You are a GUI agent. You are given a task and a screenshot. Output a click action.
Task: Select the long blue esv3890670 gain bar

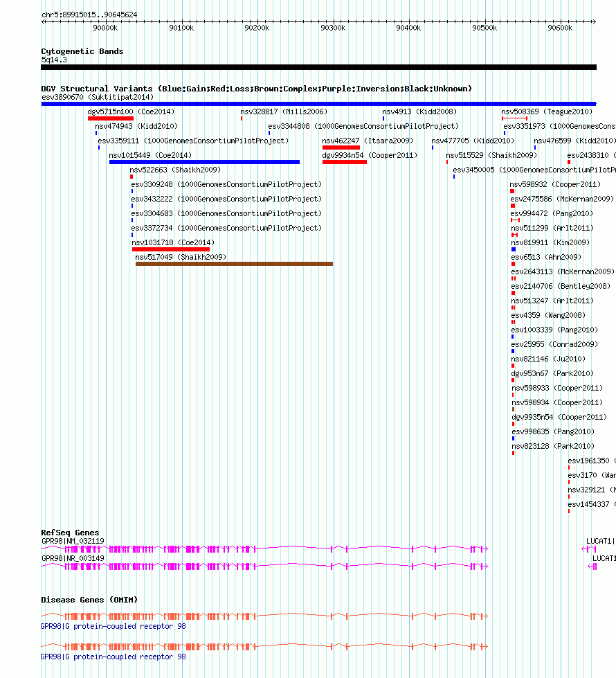318,104
